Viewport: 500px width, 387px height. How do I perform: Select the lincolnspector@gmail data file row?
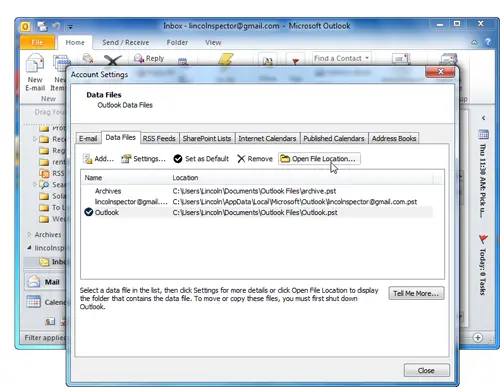tap(258, 202)
